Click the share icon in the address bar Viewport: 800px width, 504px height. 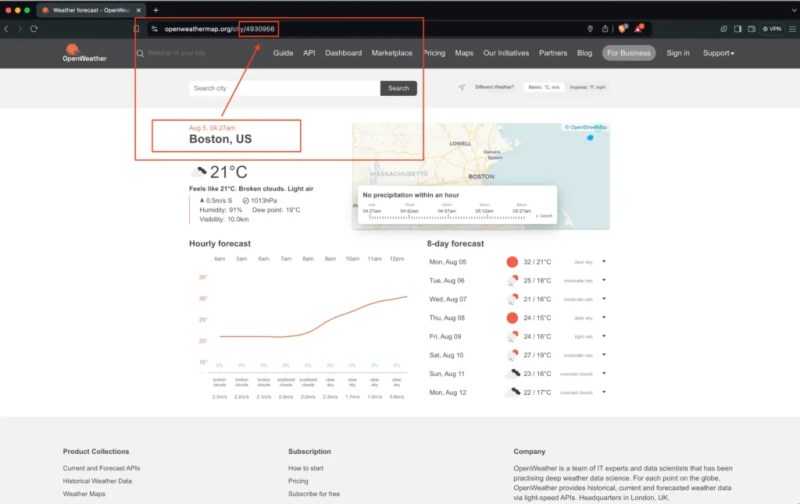click(605, 29)
